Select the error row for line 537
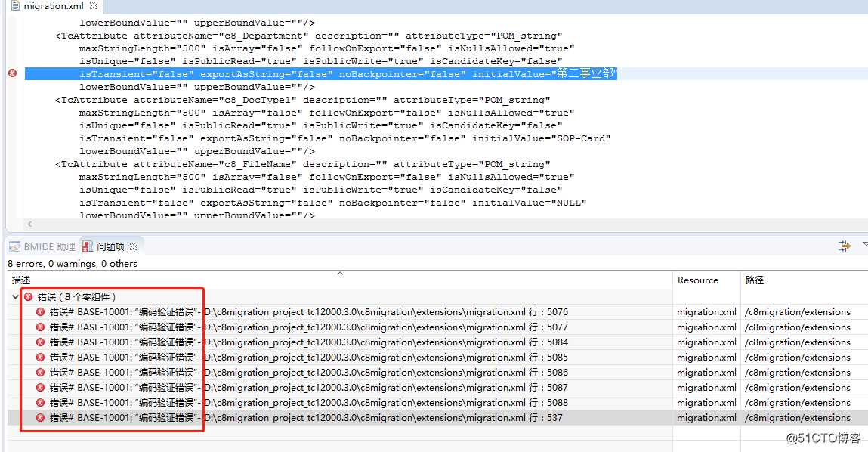868x452 pixels. (x=437, y=418)
